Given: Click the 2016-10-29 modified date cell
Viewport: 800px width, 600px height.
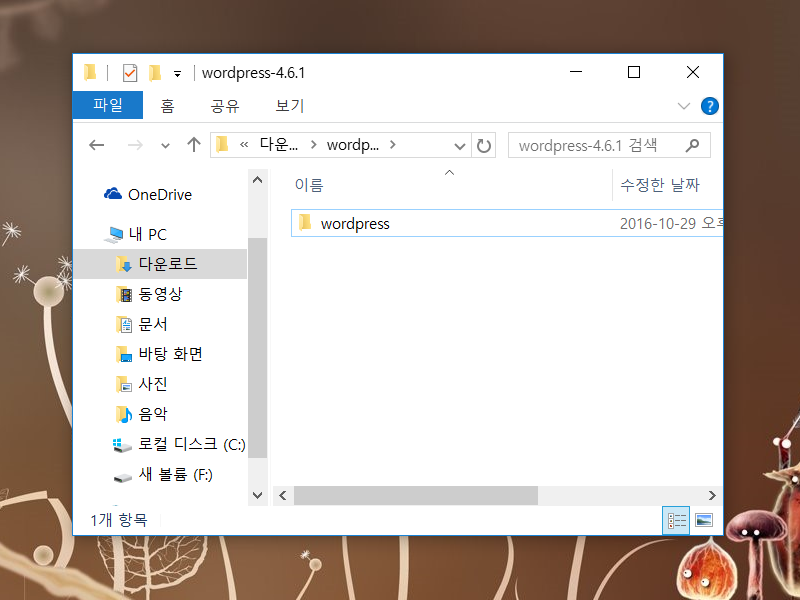Looking at the screenshot, I should coord(671,223).
